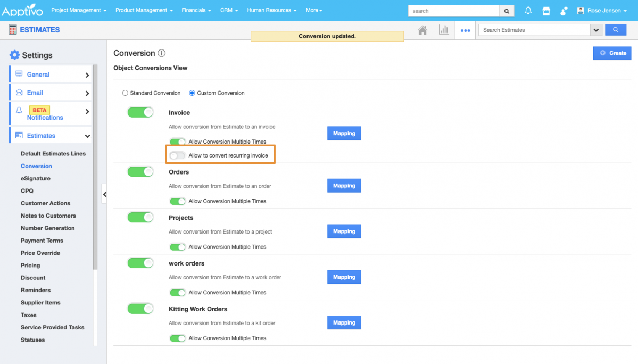Disable the Orders conversion toggle

pyautogui.click(x=140, y=172)
